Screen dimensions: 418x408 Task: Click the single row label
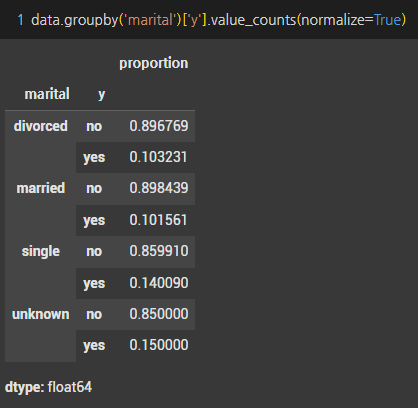41,251
